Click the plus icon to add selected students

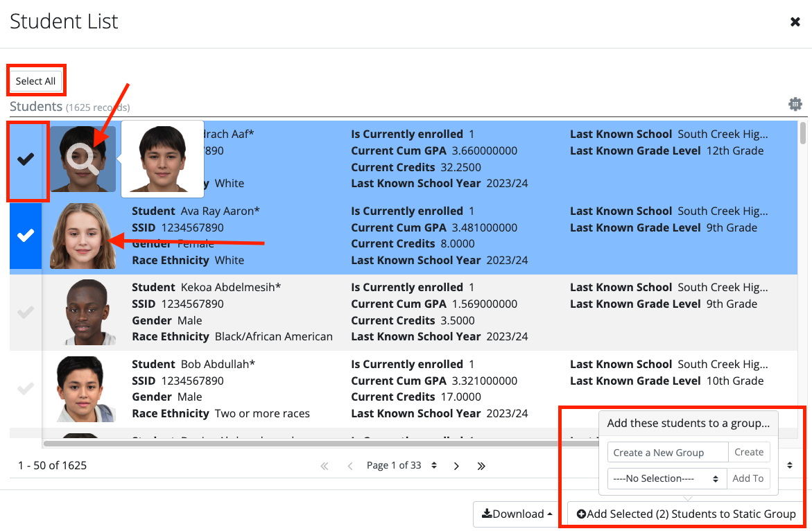582,514
